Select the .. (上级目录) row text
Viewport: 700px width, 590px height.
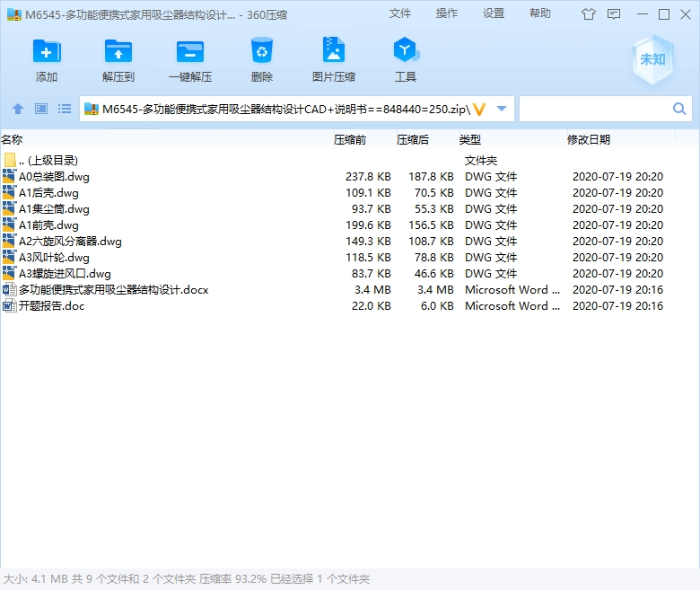[x=48, y=161]
